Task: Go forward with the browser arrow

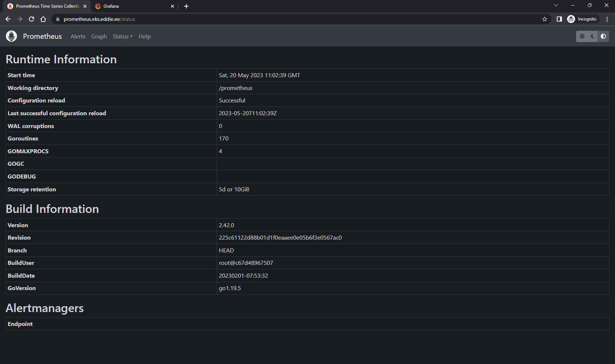Action: pos(20,19)
